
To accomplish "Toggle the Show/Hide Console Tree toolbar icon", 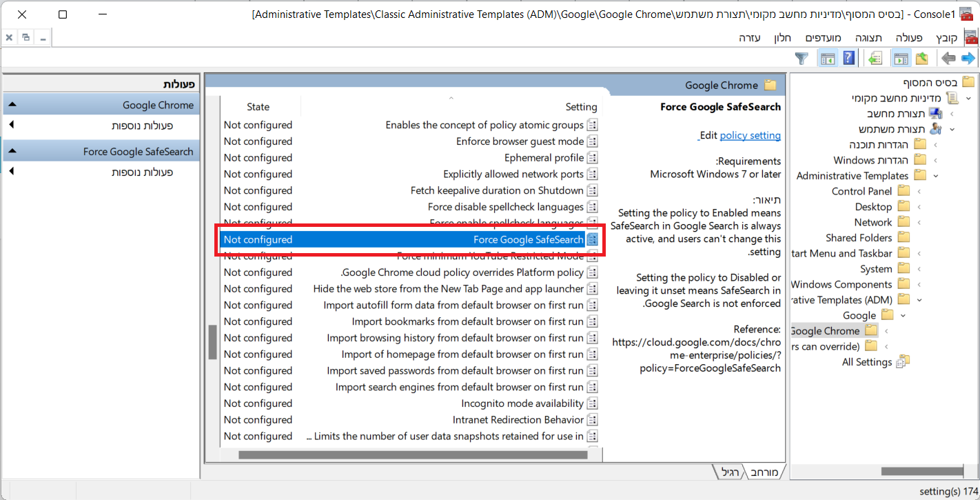I will point(901,58).
